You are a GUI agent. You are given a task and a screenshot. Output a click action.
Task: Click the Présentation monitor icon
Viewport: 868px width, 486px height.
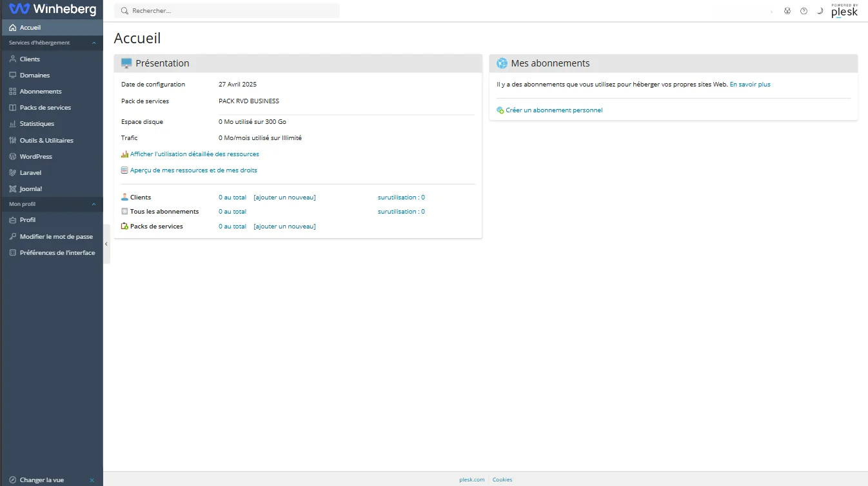pyautogui.click(x=126, y=63)
